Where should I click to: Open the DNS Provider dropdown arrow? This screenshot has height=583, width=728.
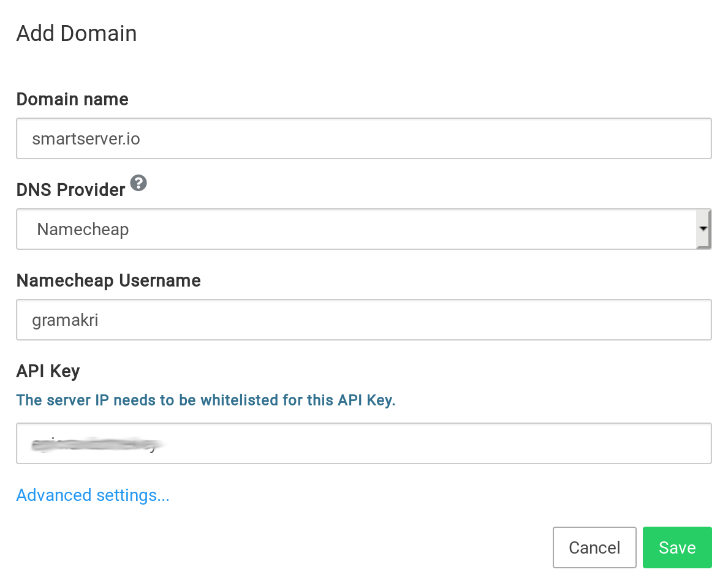[703, 228]
